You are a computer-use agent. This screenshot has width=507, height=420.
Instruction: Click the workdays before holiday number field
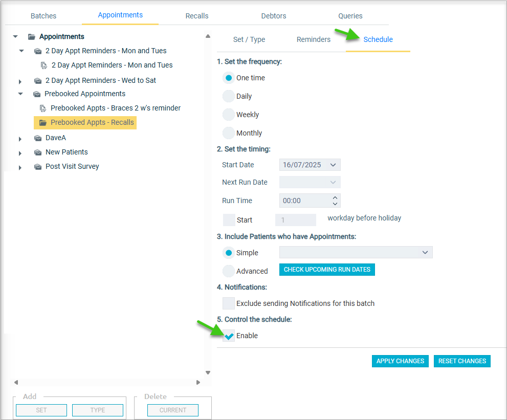[296, 220]
